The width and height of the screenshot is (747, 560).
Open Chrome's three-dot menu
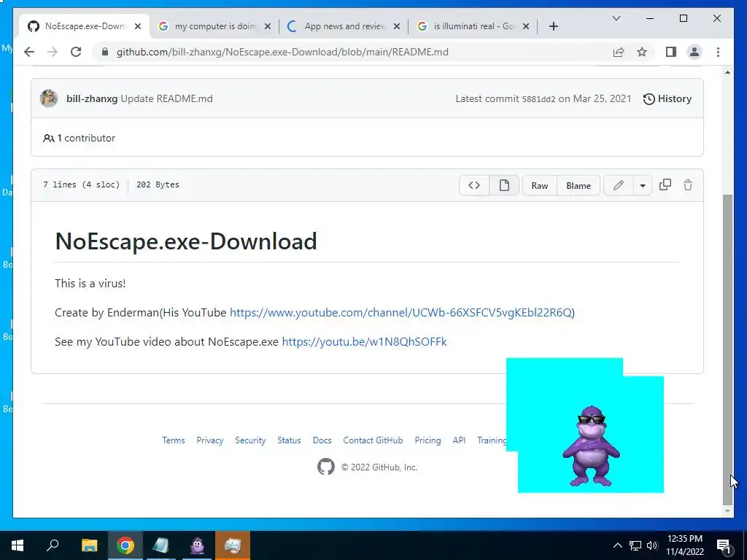(x=718, y=52)
